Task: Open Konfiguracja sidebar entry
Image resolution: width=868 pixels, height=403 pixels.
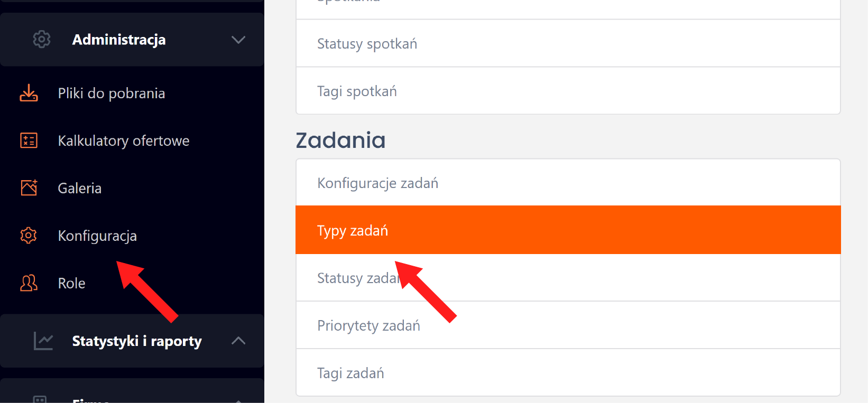Action: pyautogui.click(x=97, y=236)
